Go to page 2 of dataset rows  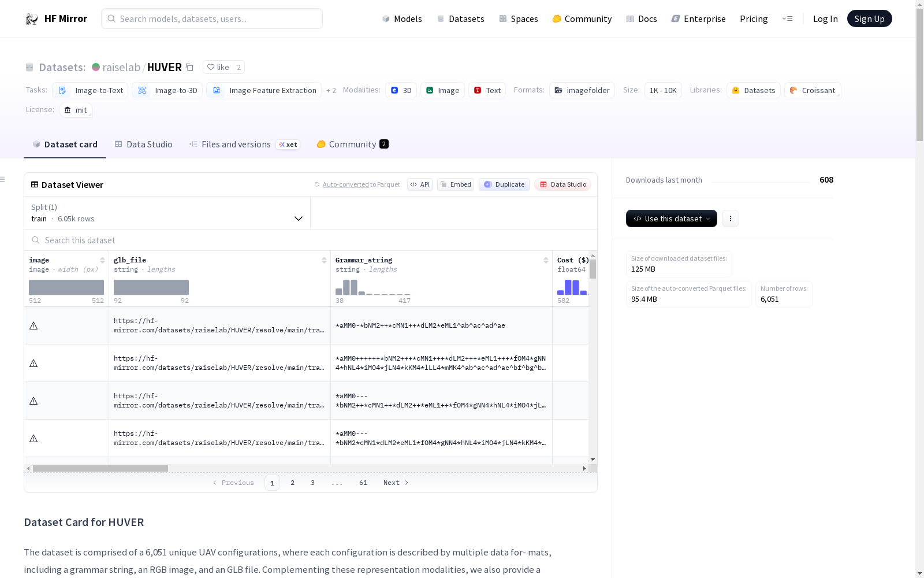tap(293, 483)
